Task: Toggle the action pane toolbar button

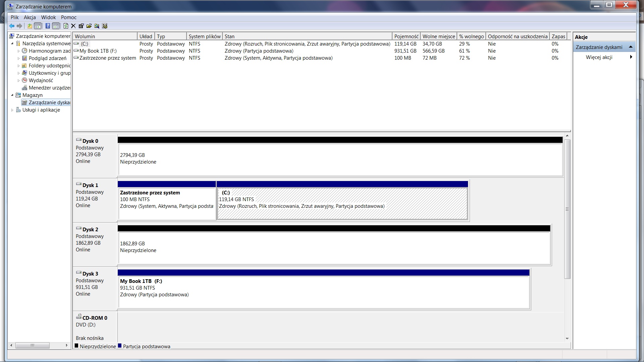Action: pos(56,26)
